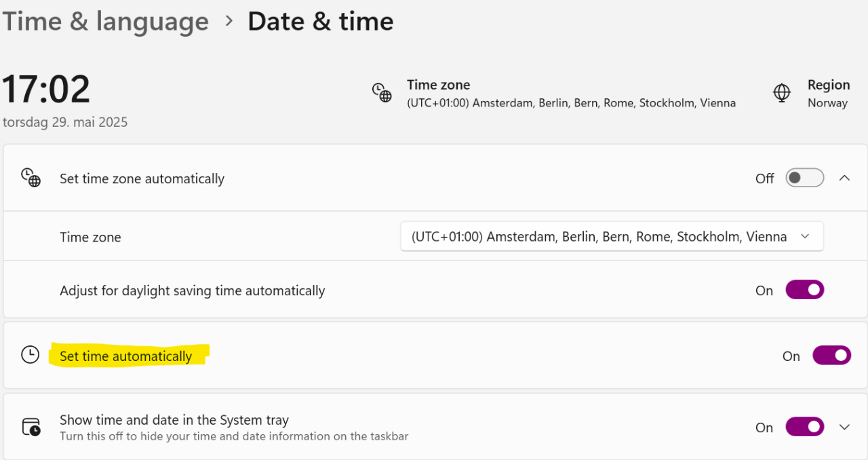Enable Set time zone automatically toggle
Image resolution: width=868 pixels, height=460 pixels.
[804, 178]
